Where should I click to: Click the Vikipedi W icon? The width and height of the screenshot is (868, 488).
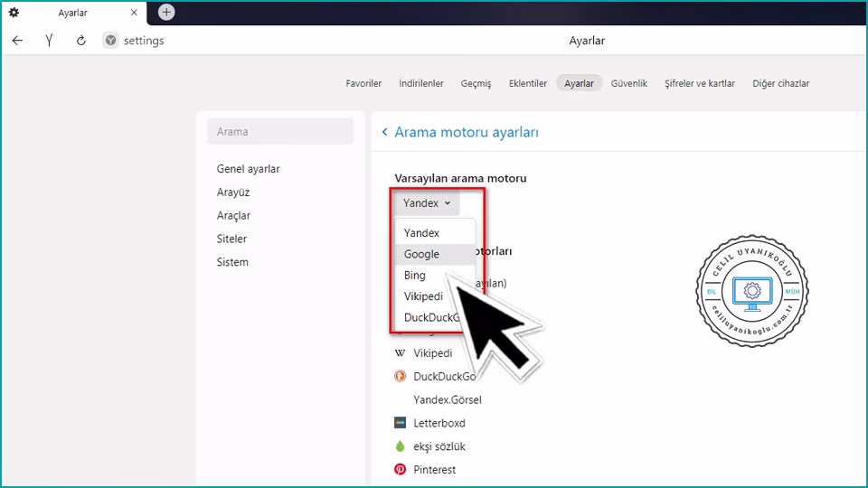[400, 353]
